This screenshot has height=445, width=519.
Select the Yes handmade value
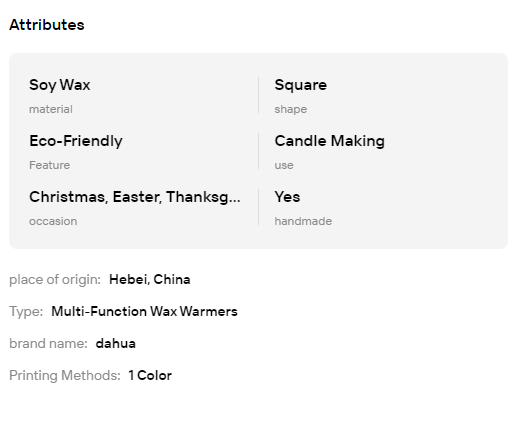(287, 197)
